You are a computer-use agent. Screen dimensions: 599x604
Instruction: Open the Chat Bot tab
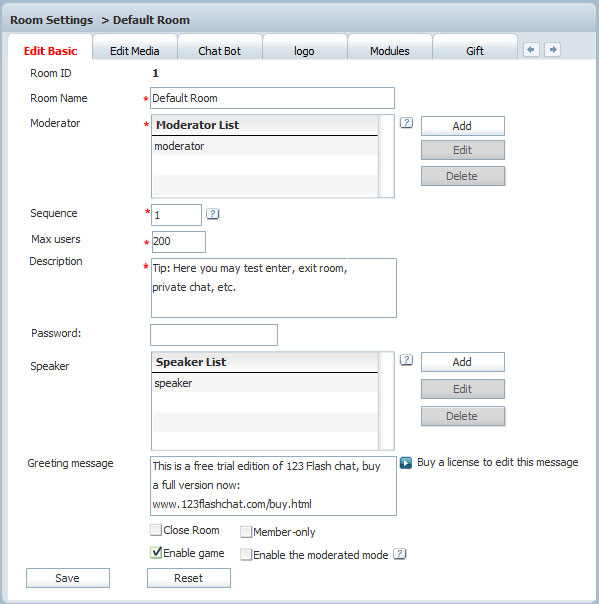220,51
